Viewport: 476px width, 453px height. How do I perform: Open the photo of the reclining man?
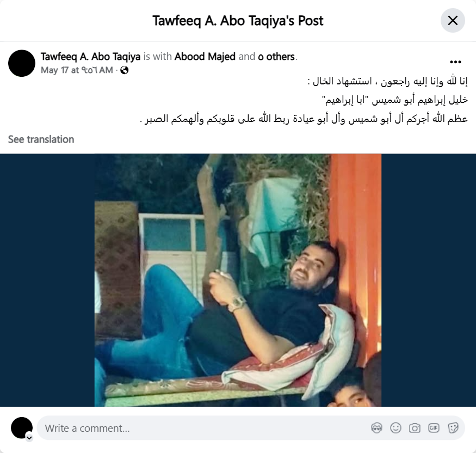(x=238, y=280)
